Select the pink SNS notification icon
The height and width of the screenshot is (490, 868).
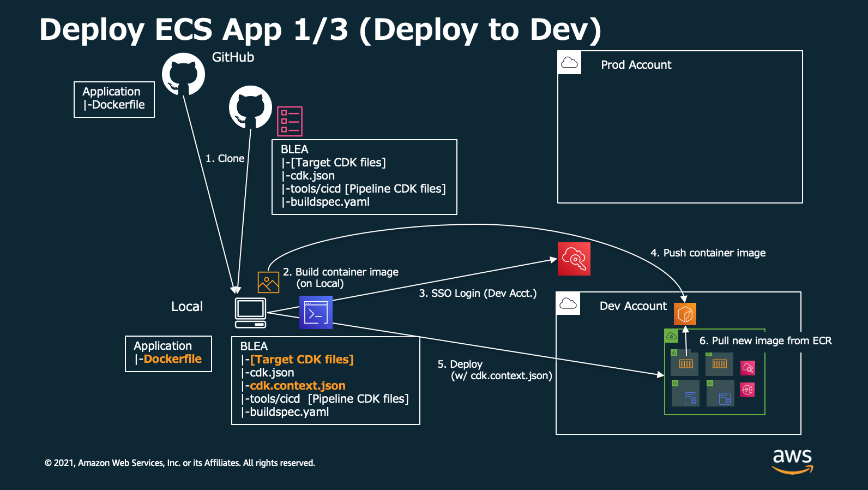(748, 390)
